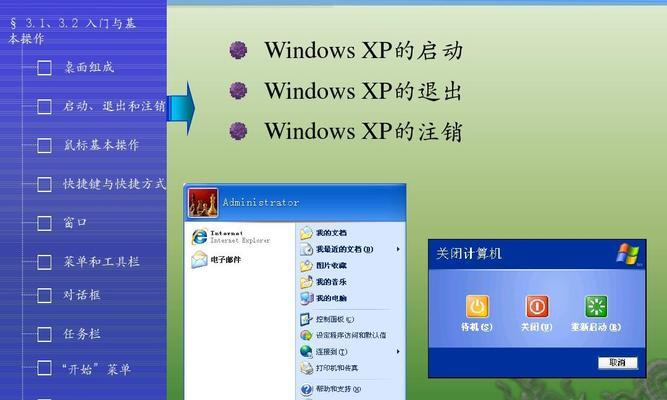Screen dimensions: 667x400
Task: Check the 快捷键与快捷方式 checkbox
Action: tap(44, 184)
